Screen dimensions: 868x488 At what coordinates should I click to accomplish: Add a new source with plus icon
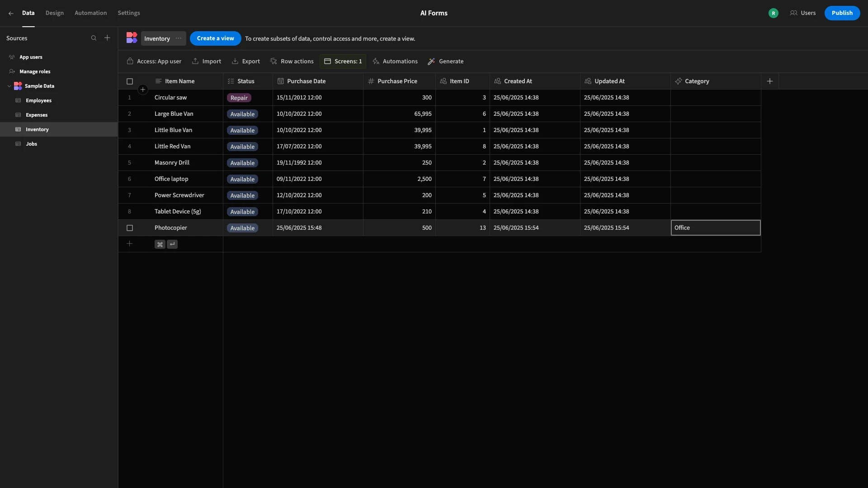pyautogui.click(x=107, y=38)
